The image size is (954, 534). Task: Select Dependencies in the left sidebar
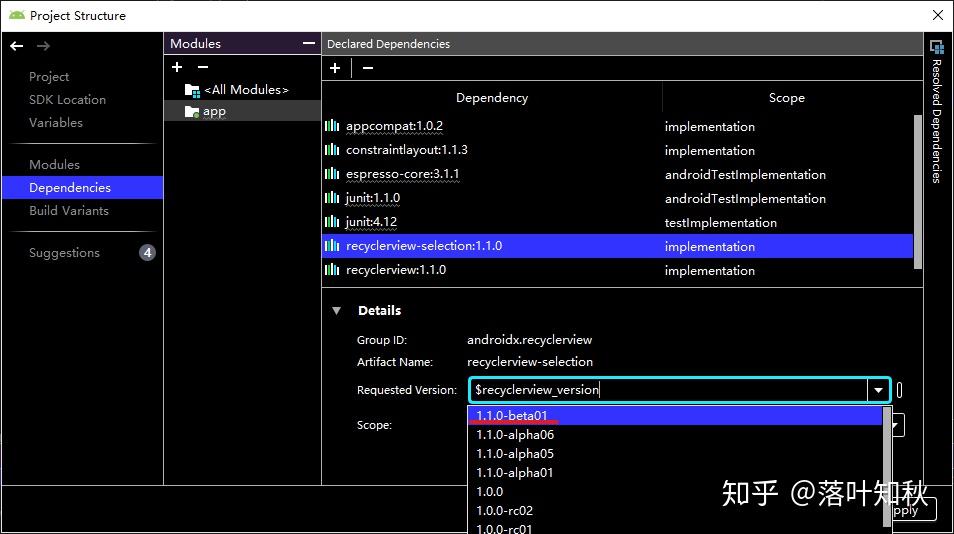coord(83,187)
